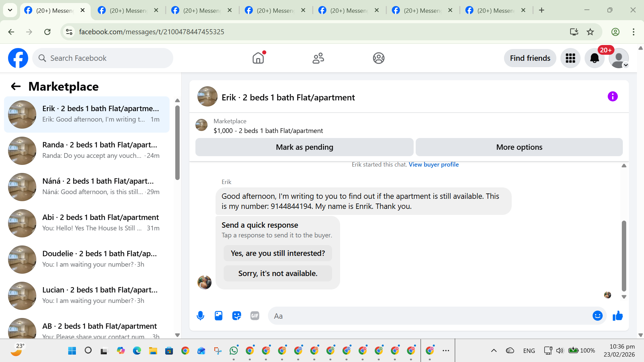Switch to the fourth Messenger tab
Screen dimensions: 644x362
275,10
